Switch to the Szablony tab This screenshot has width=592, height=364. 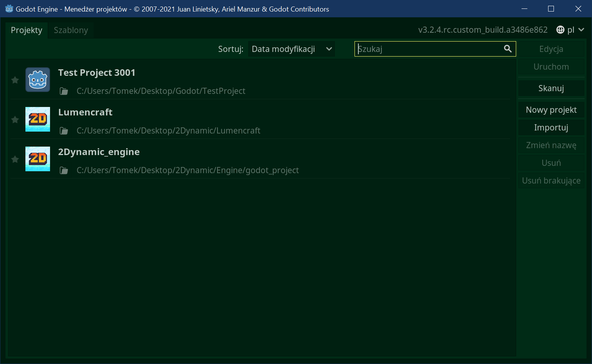point(71,30)
